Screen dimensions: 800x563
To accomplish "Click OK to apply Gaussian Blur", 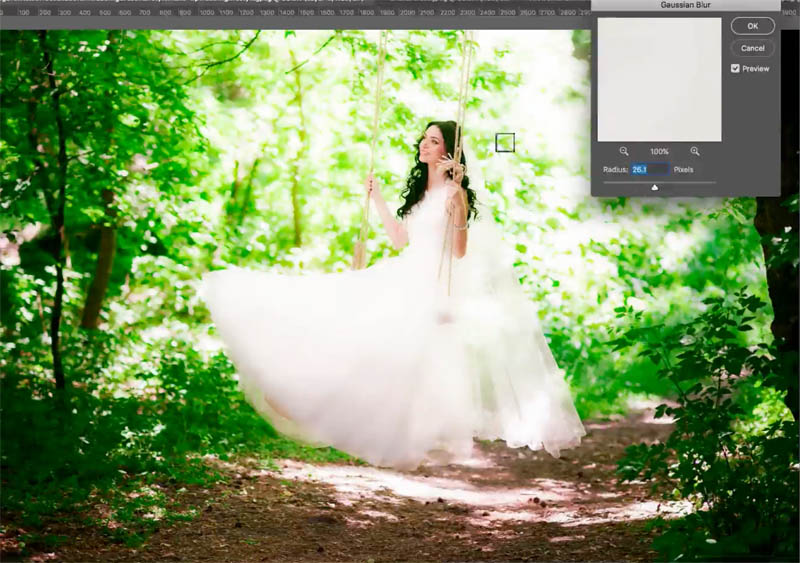I will point(752,26).
